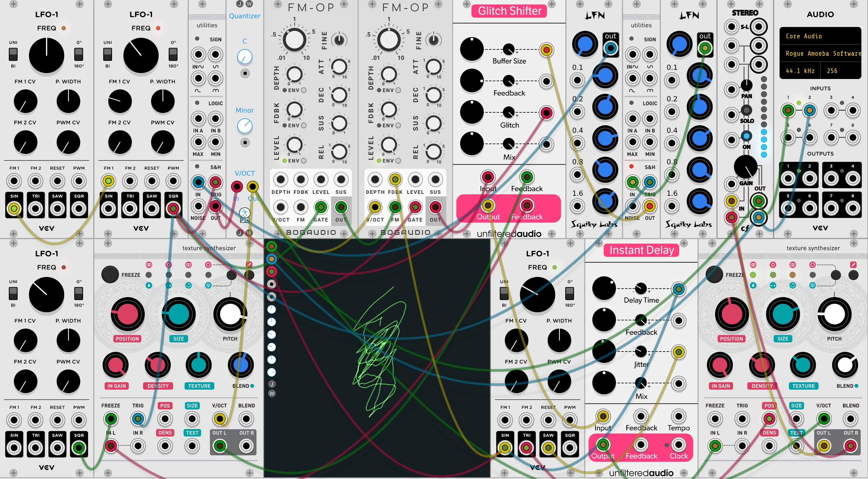Viewport: 868px width, 479px height.
Task: Click the blue-cabled out jack on the first LFN
Action: point(610,48)
